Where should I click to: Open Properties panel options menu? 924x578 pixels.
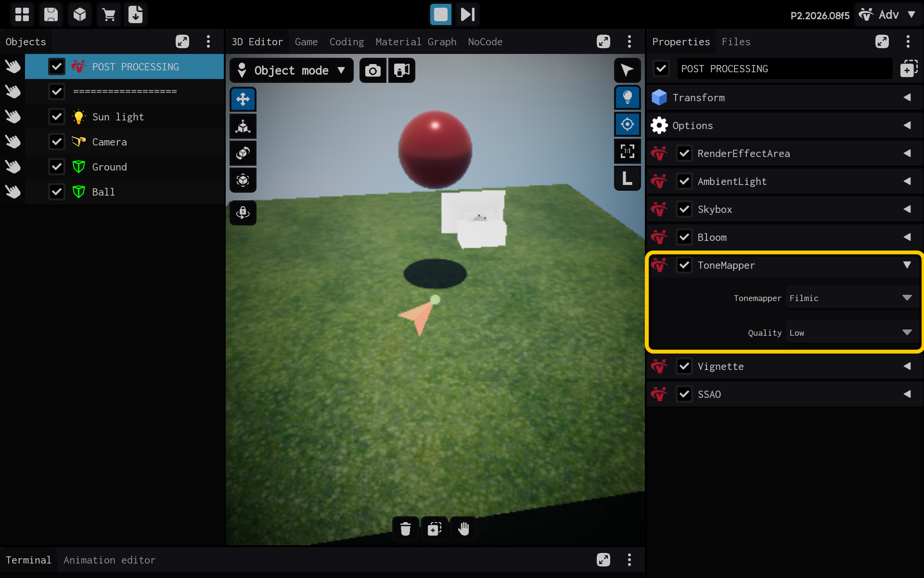click(908, 41)
